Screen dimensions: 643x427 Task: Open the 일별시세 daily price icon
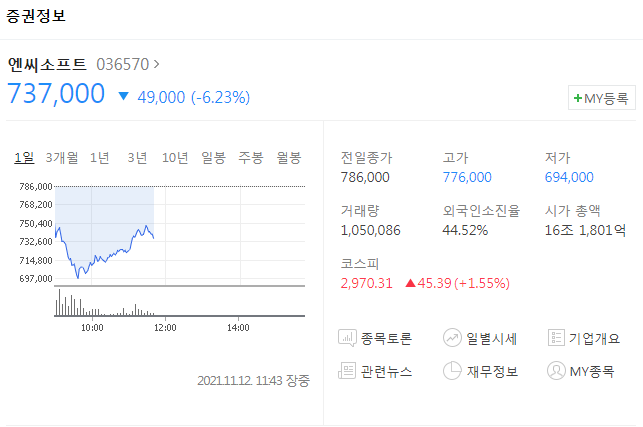452,338
